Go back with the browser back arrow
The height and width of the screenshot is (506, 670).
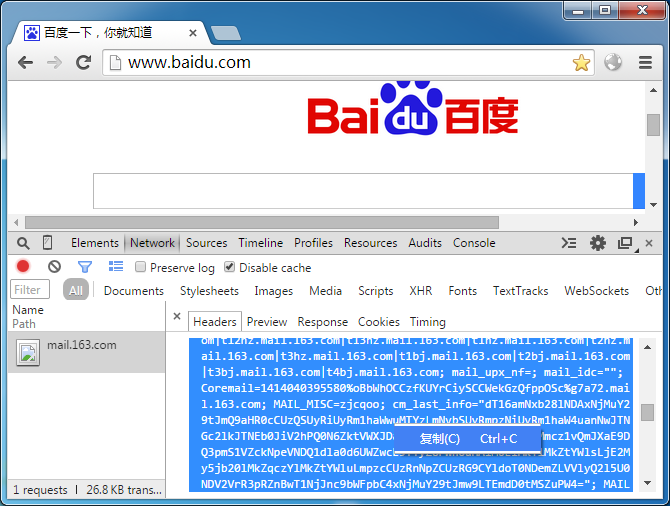click(x=25, y=63)
